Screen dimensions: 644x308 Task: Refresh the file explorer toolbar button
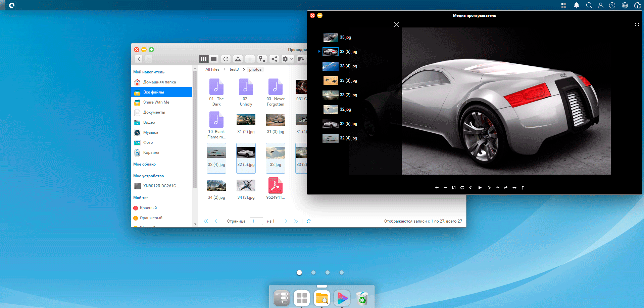click(x=226, y=59)
